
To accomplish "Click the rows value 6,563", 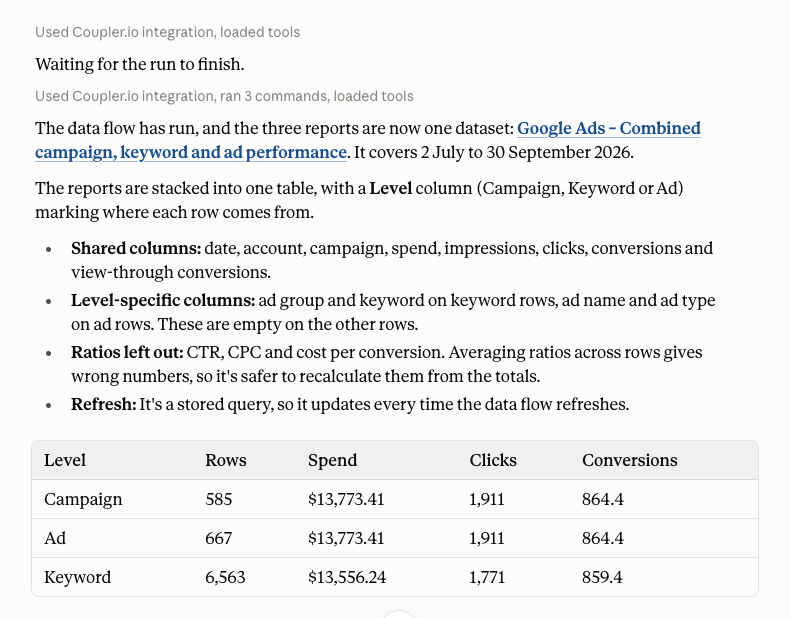I will [x=225, y=577].
